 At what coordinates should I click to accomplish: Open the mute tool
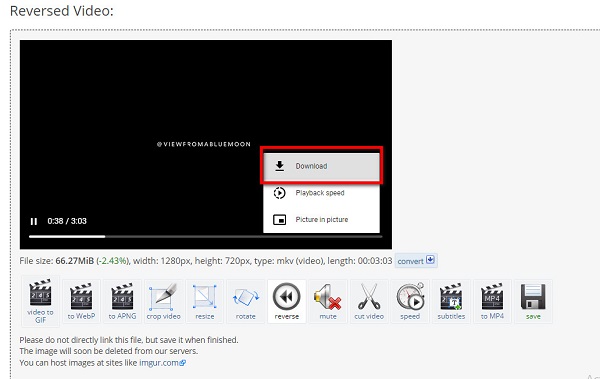coord(328,301)
